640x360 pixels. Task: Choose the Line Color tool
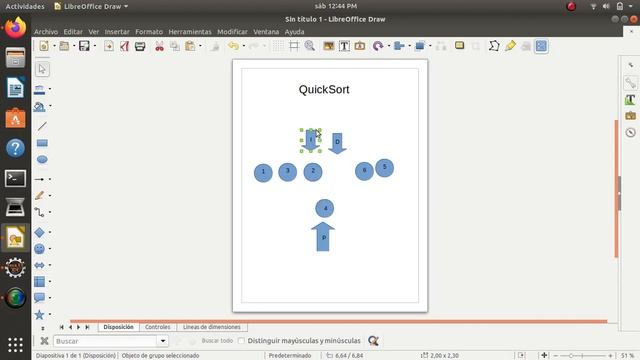40,89
